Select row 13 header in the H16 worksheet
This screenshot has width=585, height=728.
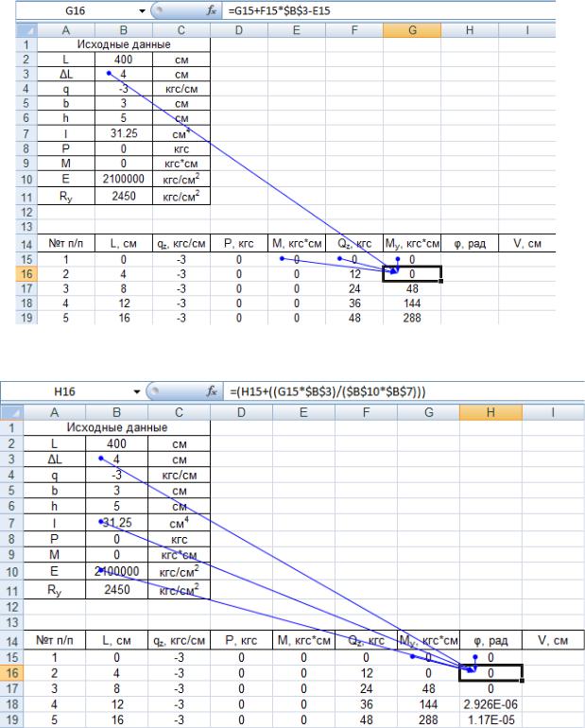point(12,622)
